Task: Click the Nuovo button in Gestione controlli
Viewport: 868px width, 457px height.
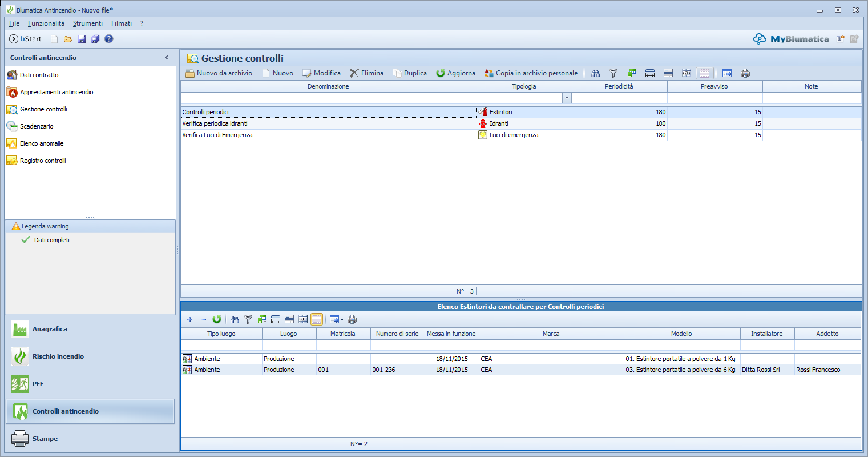Action: [x=277, y=73]
